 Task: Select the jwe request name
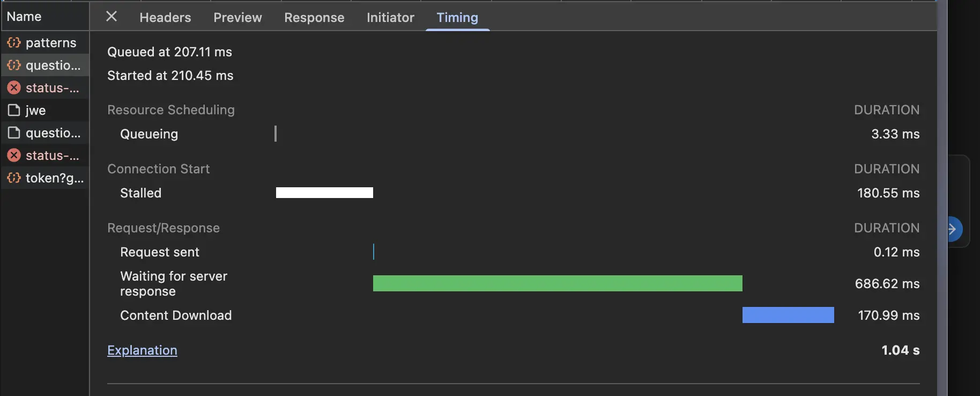(36, 111)
